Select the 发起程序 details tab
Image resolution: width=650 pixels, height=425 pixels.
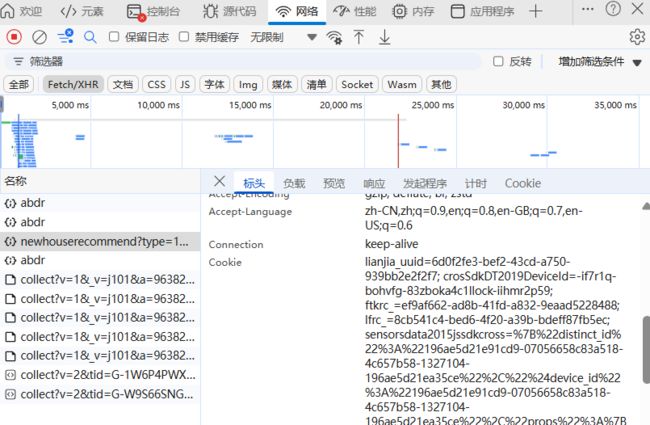tap(425, 183)
